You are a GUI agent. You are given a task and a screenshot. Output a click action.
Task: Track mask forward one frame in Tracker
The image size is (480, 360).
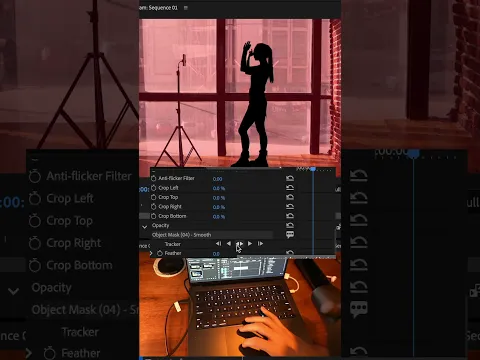coord(260,244)
